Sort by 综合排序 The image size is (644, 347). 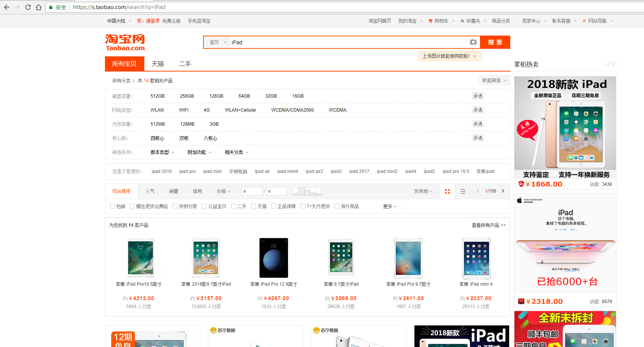pyautogui.click(x=122, y=191)
